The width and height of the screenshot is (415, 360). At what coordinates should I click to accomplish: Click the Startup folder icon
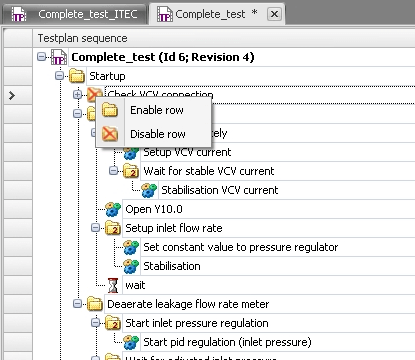tap(77, 76)
